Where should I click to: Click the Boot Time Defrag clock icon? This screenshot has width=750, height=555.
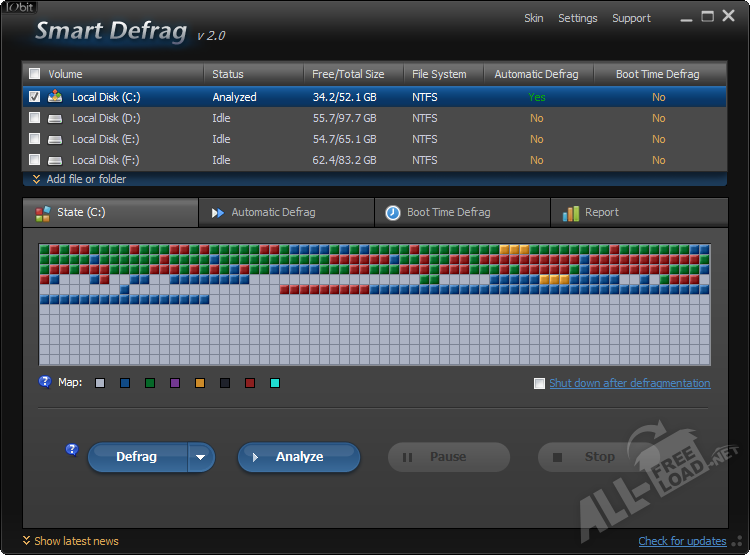click(x=393, y=213)
